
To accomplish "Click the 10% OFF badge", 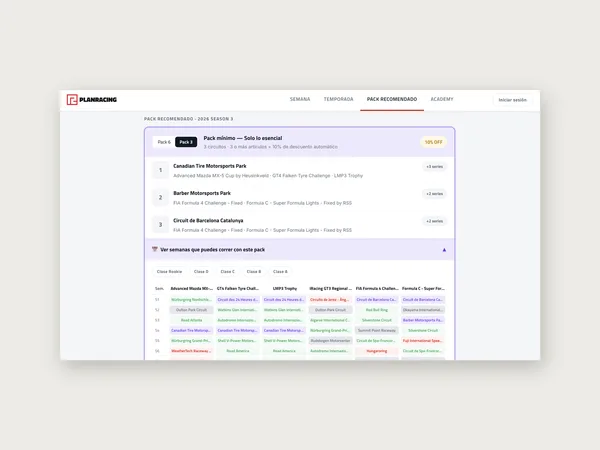I will click(x=433, y=142).
